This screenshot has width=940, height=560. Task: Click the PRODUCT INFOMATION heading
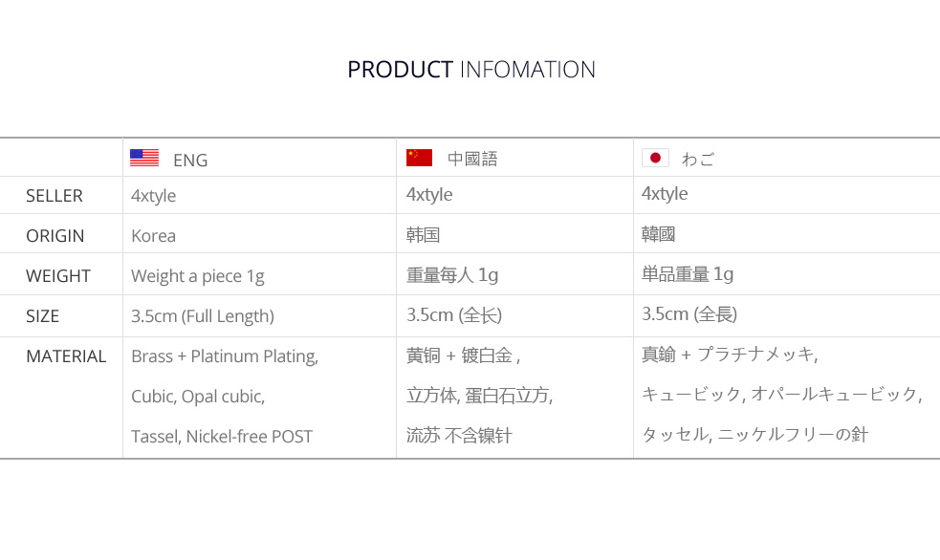point(471,70)
